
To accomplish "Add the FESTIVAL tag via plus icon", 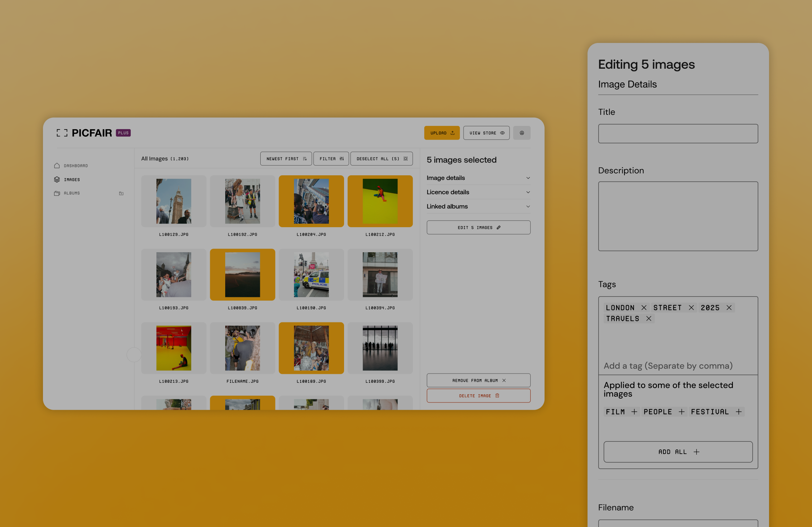I will point(739,412).
